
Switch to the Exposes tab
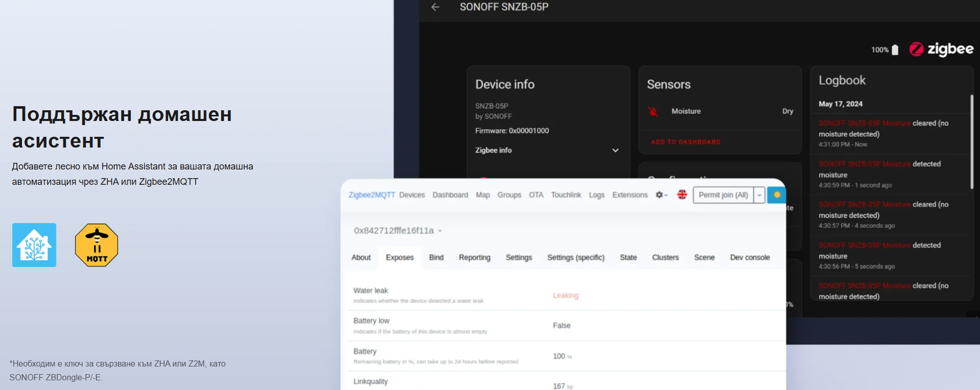coord(400,257)
